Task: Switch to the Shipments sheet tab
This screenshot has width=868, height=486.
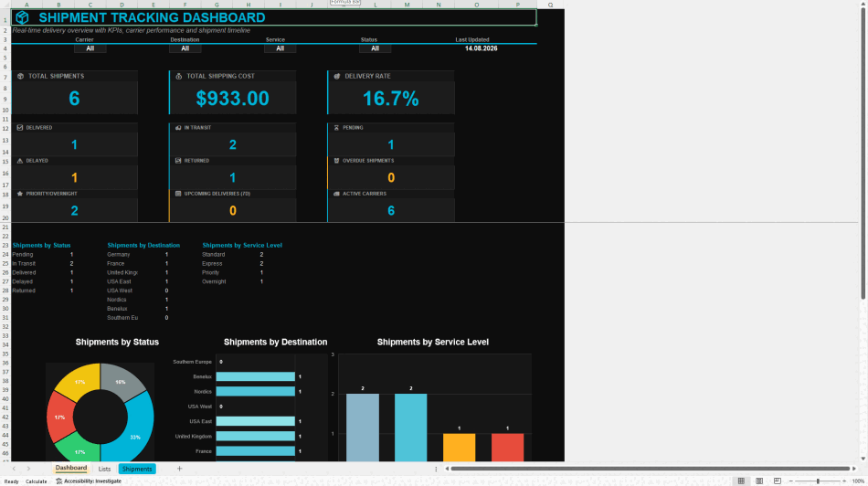Action: 137,469
